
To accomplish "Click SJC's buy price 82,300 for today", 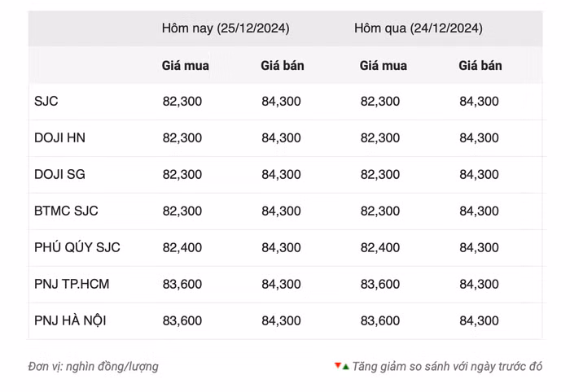I will (x=182, y=102).
